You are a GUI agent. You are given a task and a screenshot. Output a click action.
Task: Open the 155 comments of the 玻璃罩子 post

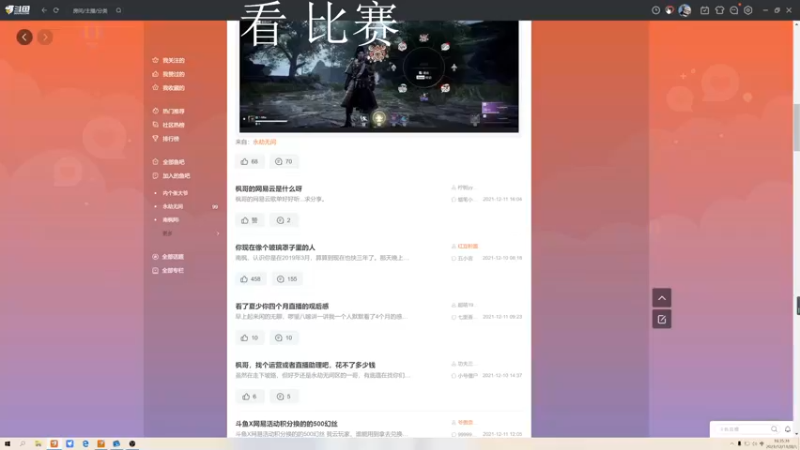click(x=287, y=279)
